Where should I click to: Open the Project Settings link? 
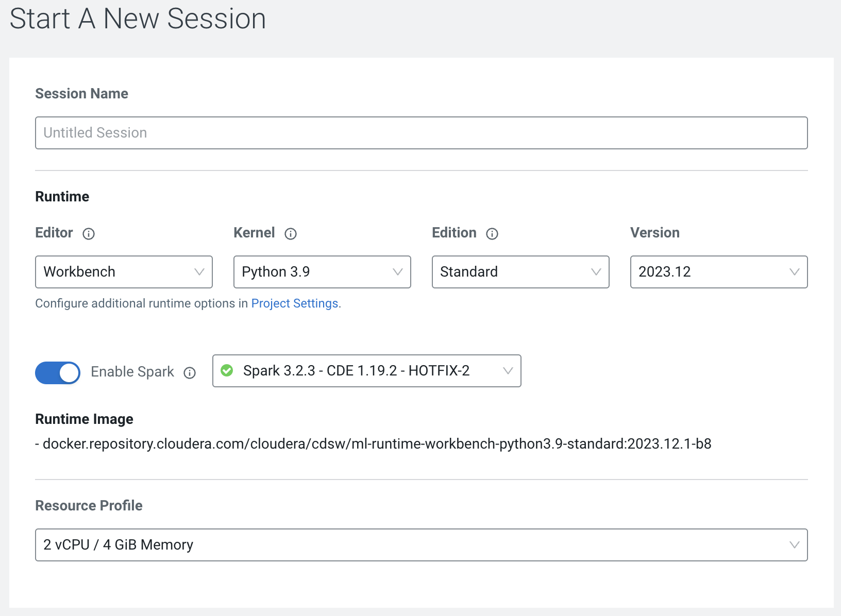[295, 303]
